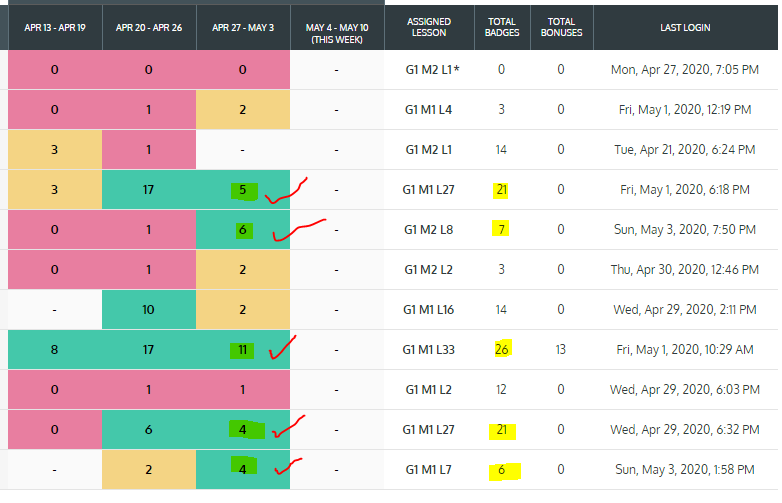This screenshot has height=503, width=782.
Task: Click total badges 14 in G1 M1 L16 row
Action: [x=501, y=310]
